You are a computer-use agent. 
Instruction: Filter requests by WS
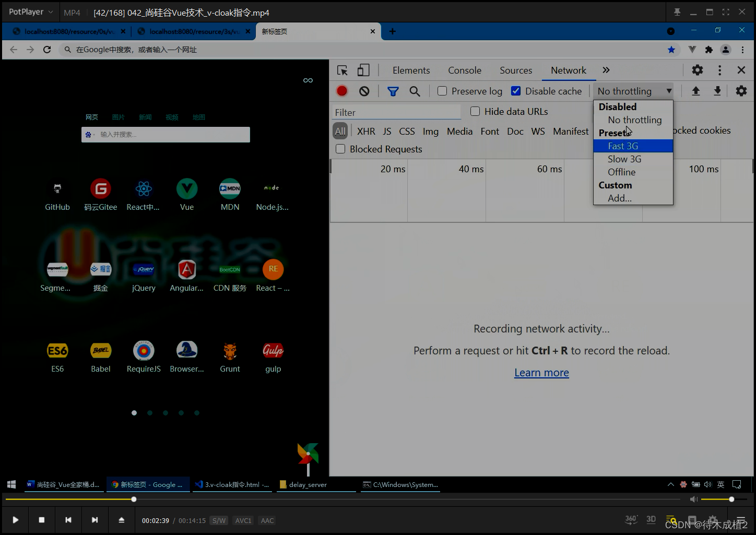coord(538,131)
